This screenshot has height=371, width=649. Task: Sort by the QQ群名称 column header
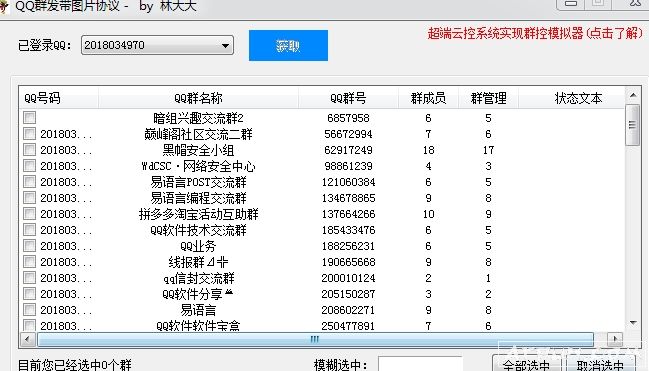point(198,98)
